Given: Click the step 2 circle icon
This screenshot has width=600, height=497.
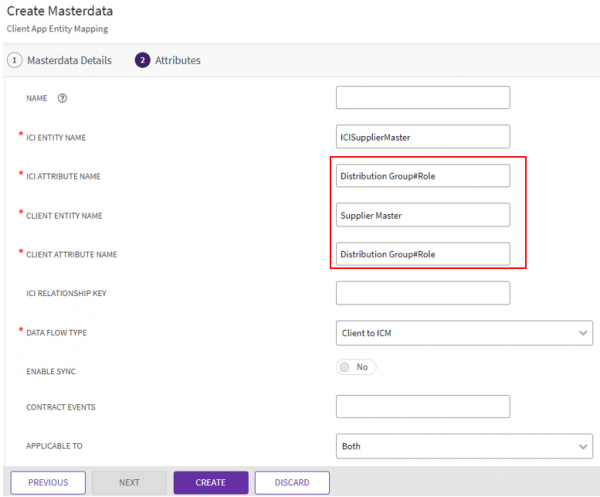Looking at the screenshot, I should coord(142,60).
